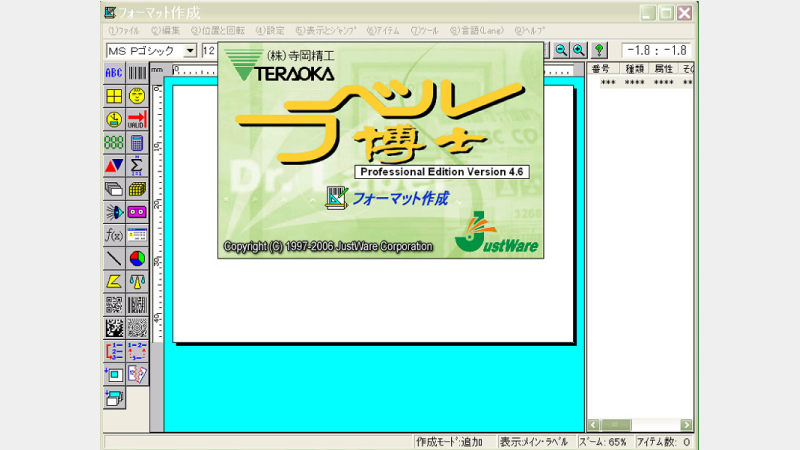Open the (5)表示とジャンプ menu
Screen dimensions: 800x450
326,31
